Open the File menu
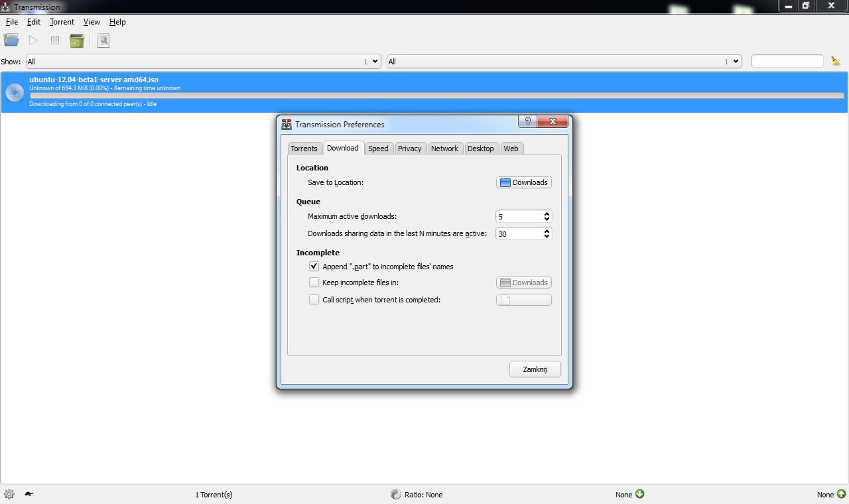This screenshot has height=504, width=849. pos(11,22)
